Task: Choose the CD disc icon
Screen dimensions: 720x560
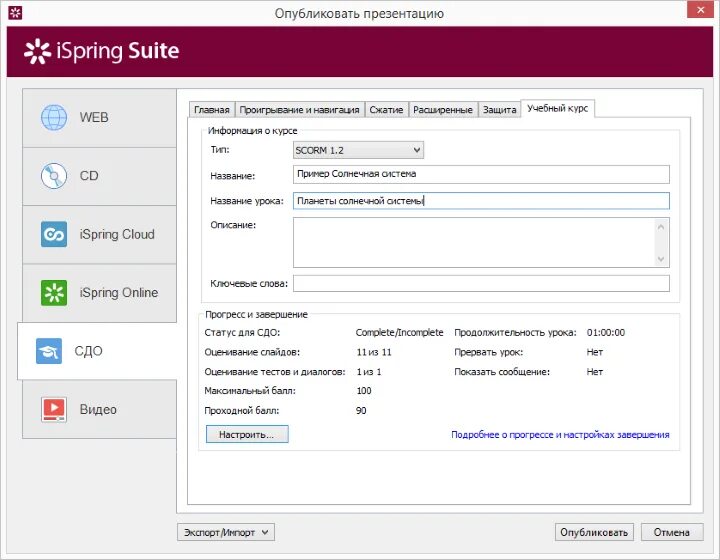Action: [x=54, y=176]
